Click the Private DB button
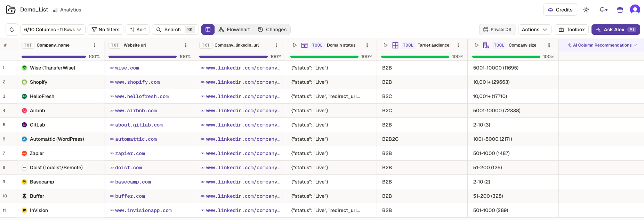This screenshot has width=644, height=220. (x=497, y=30)
